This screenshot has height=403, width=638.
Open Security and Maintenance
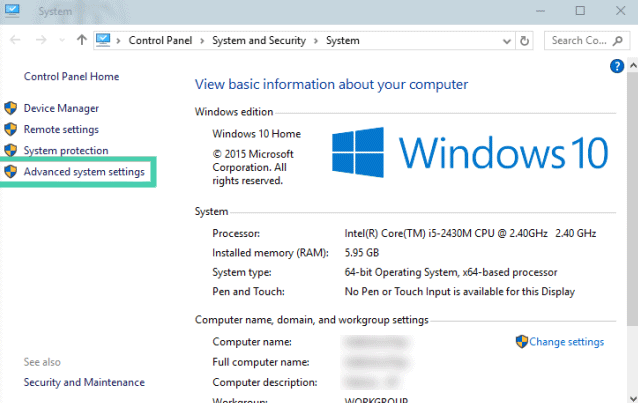pyautogui.click(x=84, y=382)
